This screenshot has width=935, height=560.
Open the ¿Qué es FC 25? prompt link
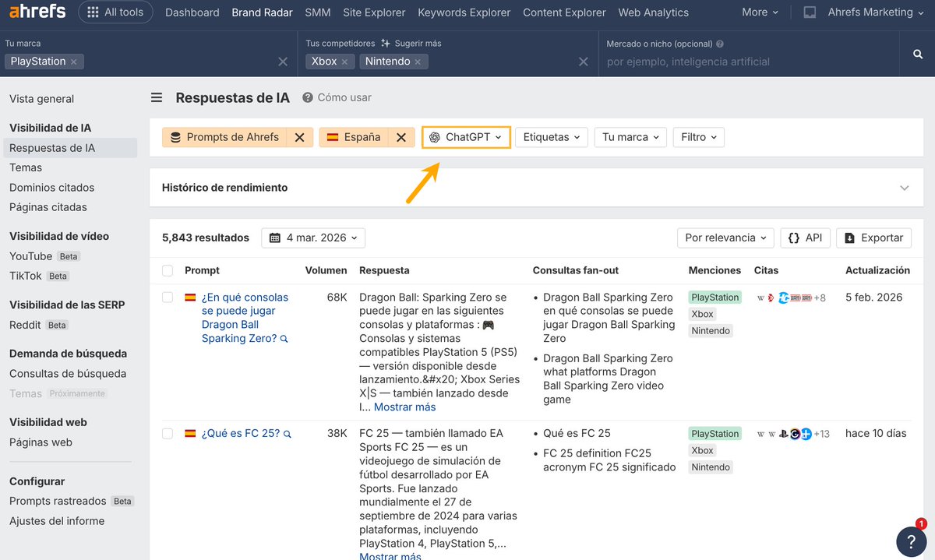240,433
